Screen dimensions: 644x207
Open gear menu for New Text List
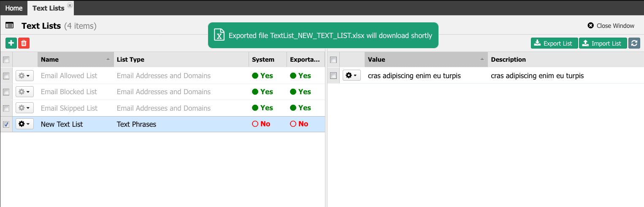point(24,124)
